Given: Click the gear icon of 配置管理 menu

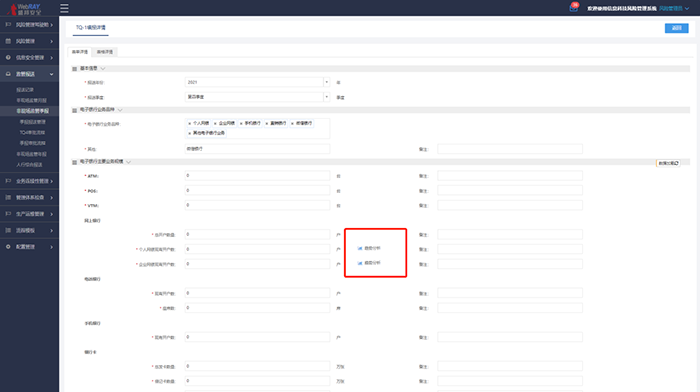Looking at the screenshot, I should [8, 246].
